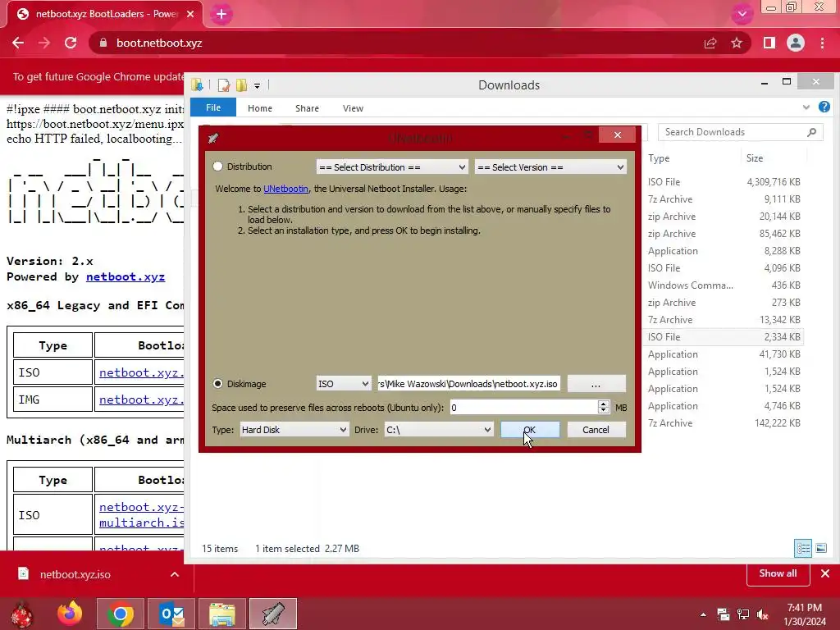Select the Windows Comma... file row
The image size is (840, 630).
coord(724,285)
